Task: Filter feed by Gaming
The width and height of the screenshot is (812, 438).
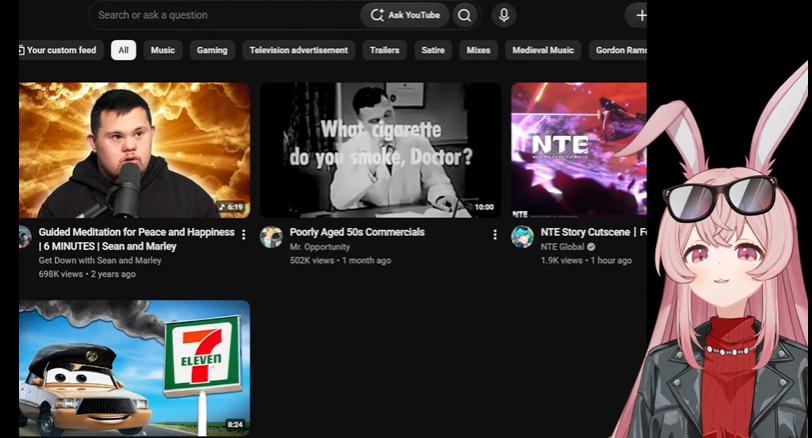Action: point(212,50)
